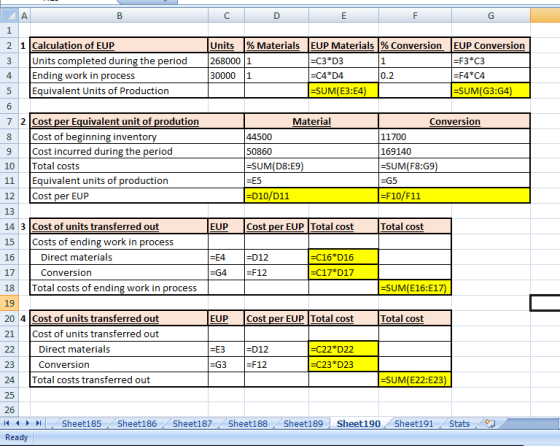Click the 0.2 conversion percentage cell
This screenshot has height=446, width=560.
pos(415,76)
